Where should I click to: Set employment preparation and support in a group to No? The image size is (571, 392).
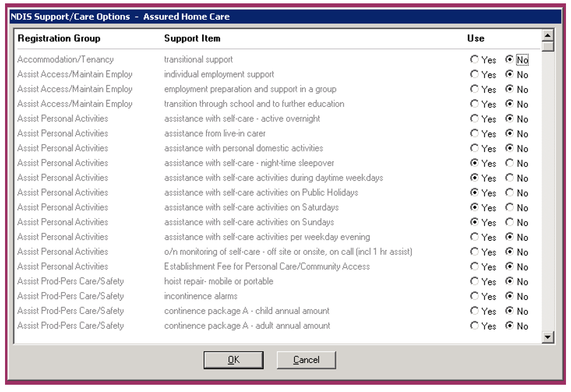510,89
